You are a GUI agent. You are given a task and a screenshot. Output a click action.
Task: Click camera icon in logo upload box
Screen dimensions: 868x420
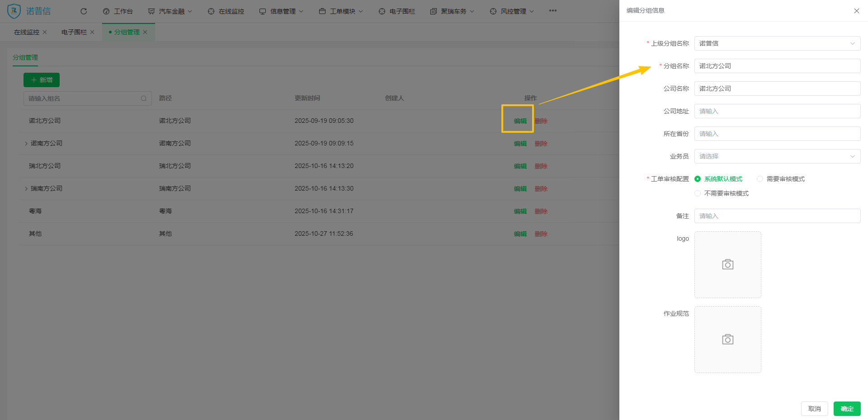point(727,265)
